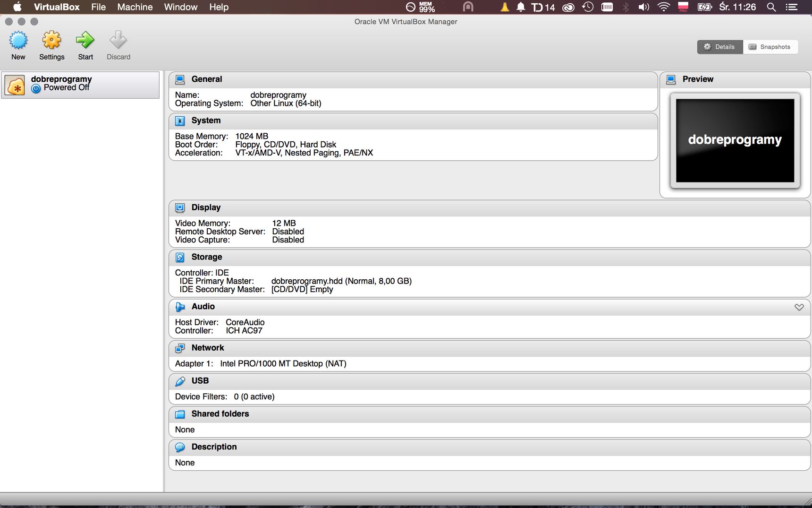Click the dobreprogramy preview thumbnail

tap(735, 140)
